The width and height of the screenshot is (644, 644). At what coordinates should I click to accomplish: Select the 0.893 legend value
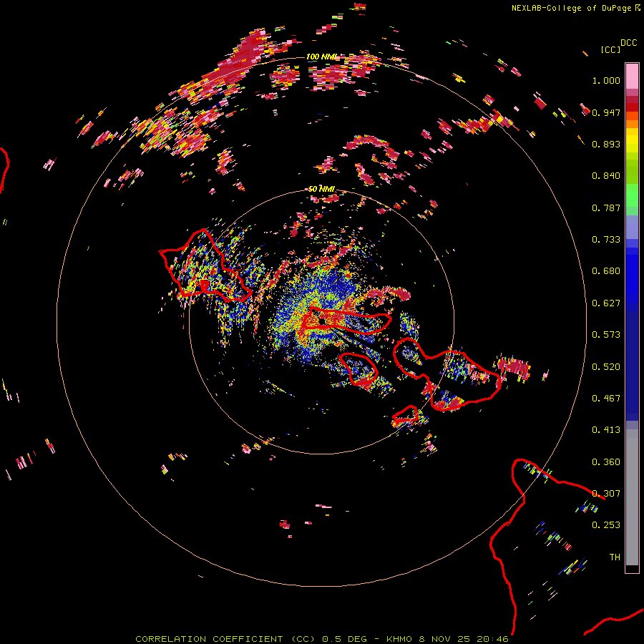[x=606, y=144]
